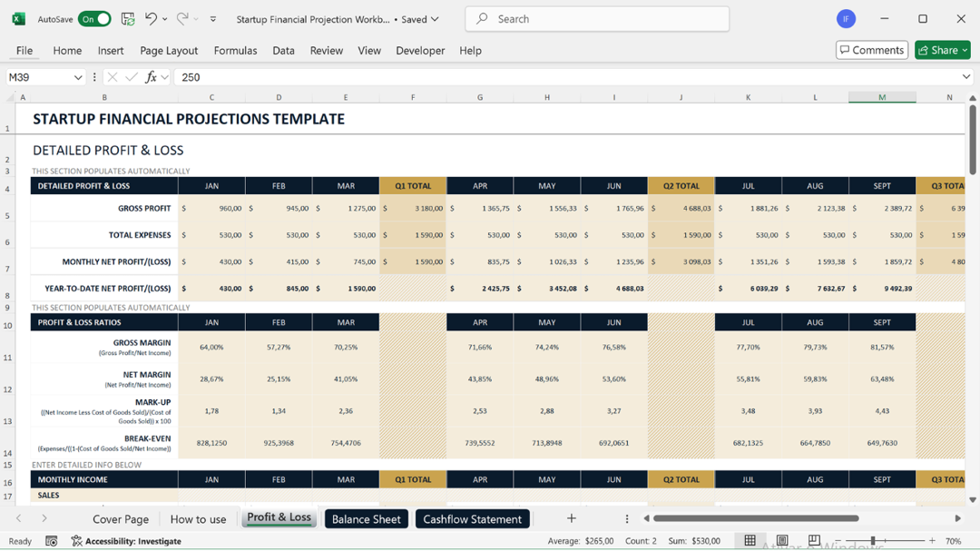Switch to the Cashflow Statement tab
The image size is (980, 551).
point(473,519)
